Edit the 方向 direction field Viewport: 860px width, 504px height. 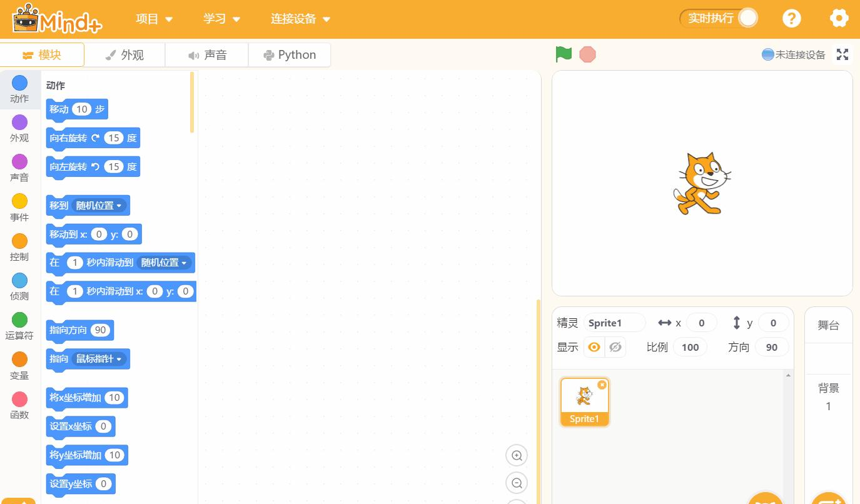coord(772,347)
